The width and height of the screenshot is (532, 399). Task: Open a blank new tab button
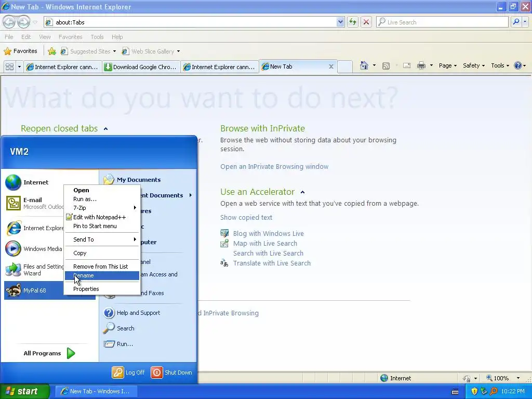(x=345, y=66)
